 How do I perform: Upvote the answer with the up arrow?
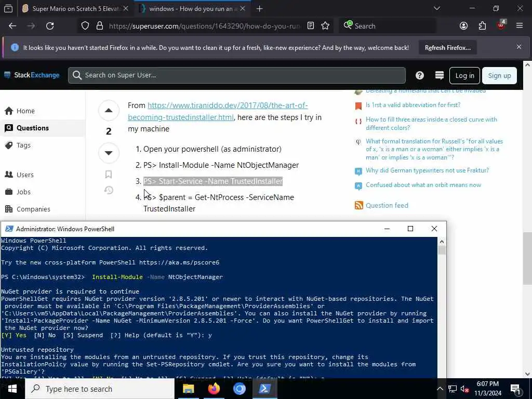(109, 110)
